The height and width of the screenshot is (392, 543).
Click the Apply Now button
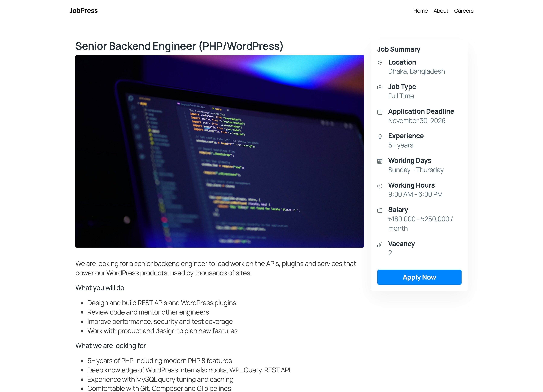419,277
